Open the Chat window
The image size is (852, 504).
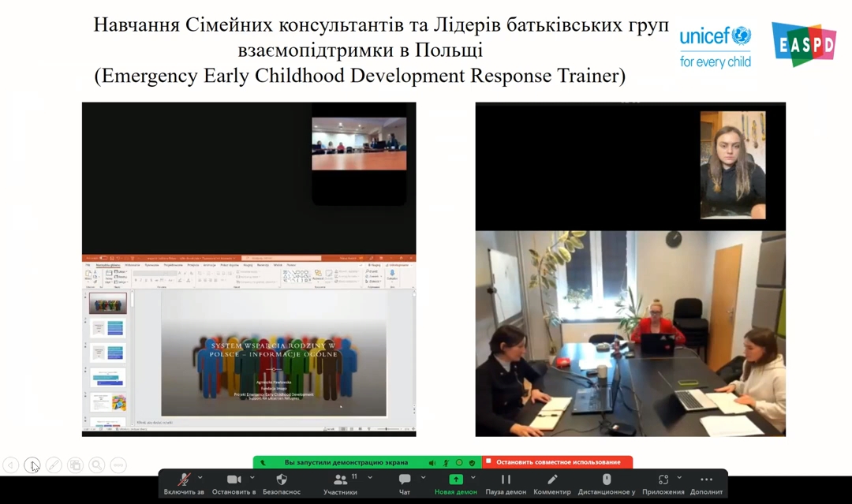pos(405,480)
